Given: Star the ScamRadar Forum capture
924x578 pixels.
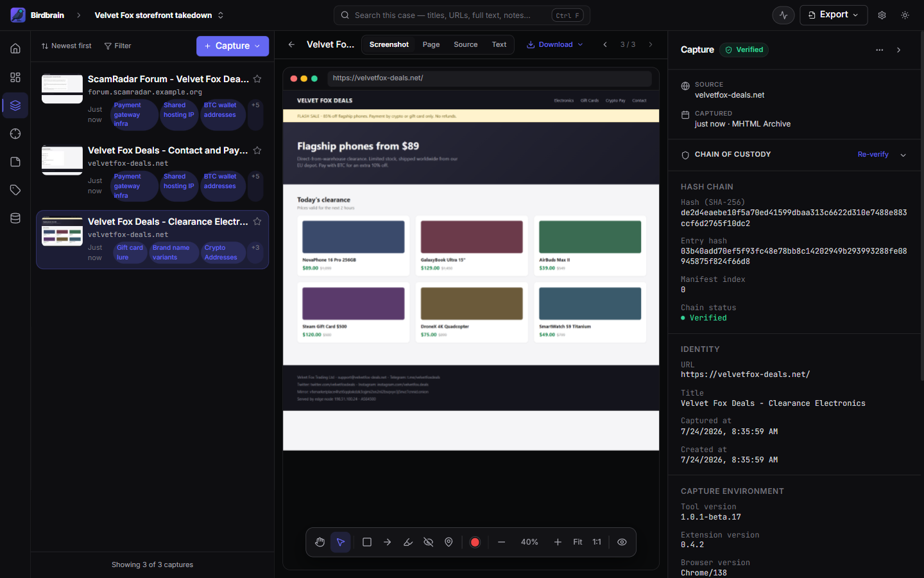Looking at the screenshot, I should [x=257, y=79].
